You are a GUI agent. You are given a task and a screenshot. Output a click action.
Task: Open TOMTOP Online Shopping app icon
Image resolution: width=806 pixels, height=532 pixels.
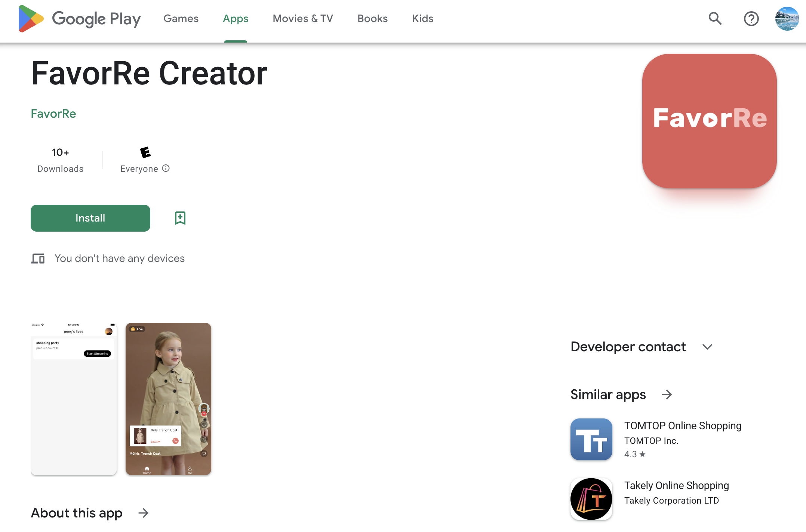point(591,439)
